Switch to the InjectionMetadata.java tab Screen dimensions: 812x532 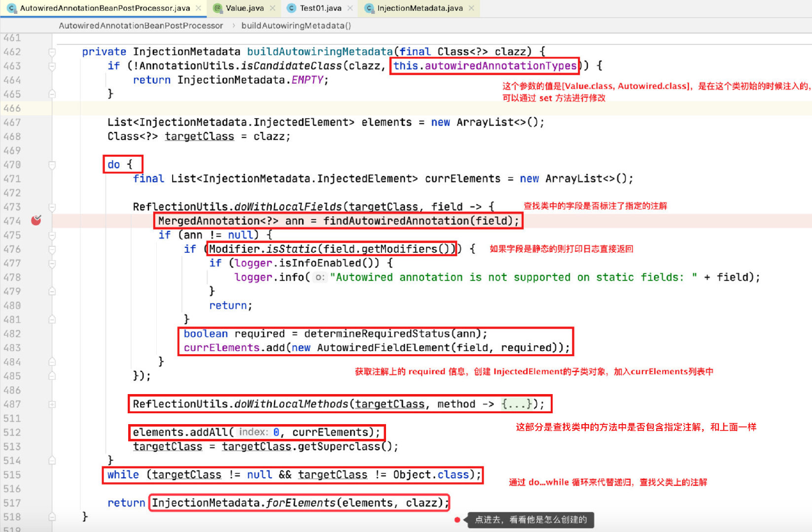pyautogui.click(x=420, y=8)
